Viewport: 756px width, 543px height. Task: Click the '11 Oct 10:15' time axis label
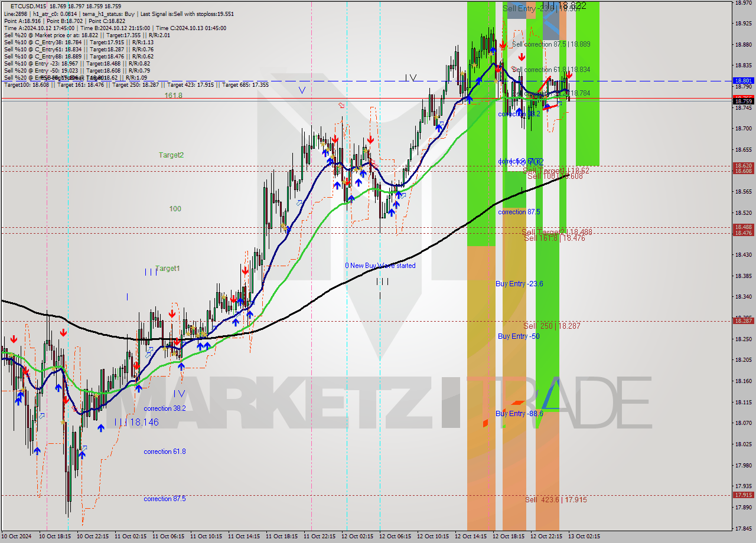tap(206, 537)
